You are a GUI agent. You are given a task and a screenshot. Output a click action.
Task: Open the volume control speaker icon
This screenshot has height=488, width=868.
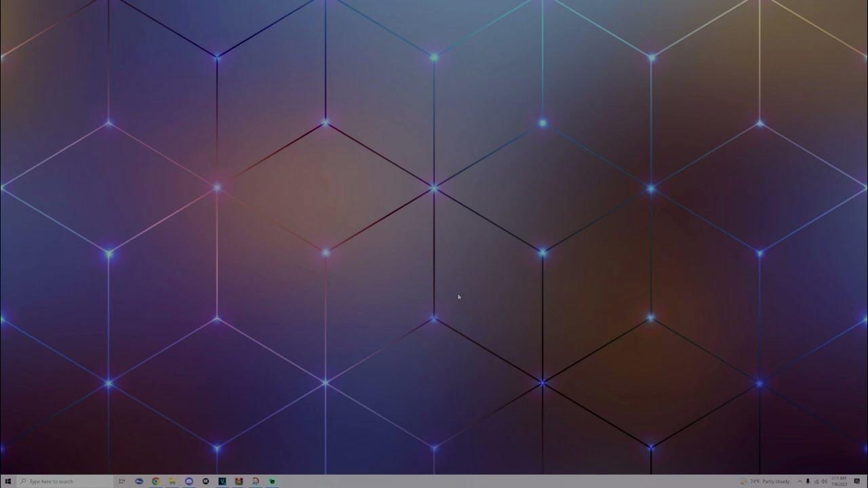coord(825,481)
